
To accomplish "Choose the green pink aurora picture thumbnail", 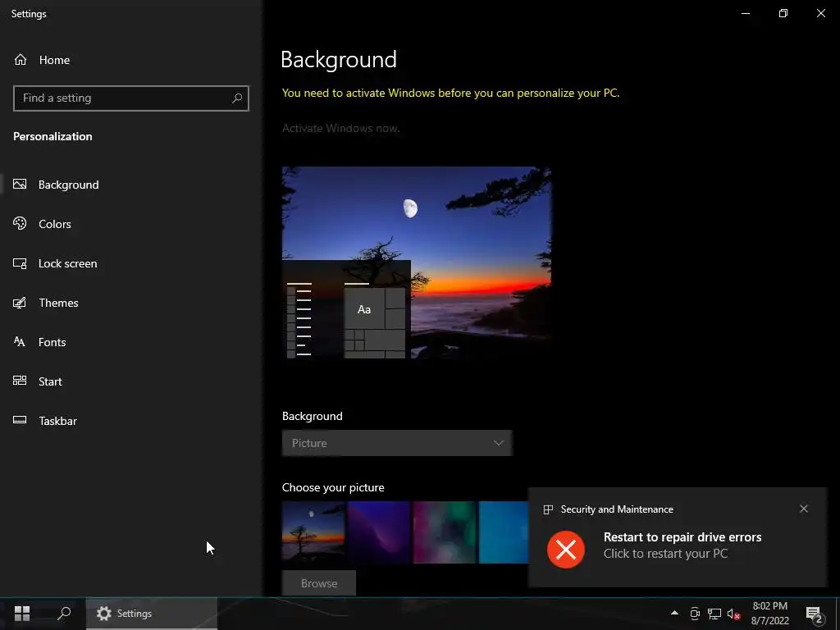I will (x=444, y=532).
